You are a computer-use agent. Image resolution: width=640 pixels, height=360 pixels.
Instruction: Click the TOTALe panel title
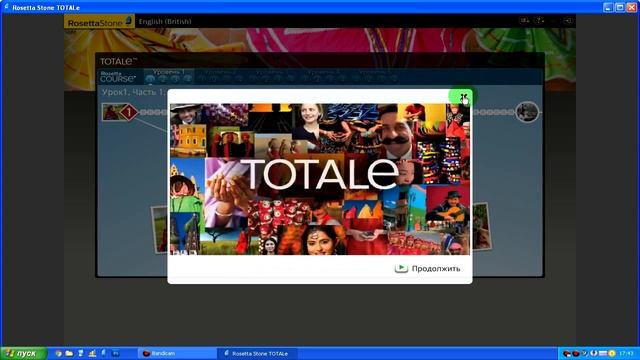click(118, 61)
